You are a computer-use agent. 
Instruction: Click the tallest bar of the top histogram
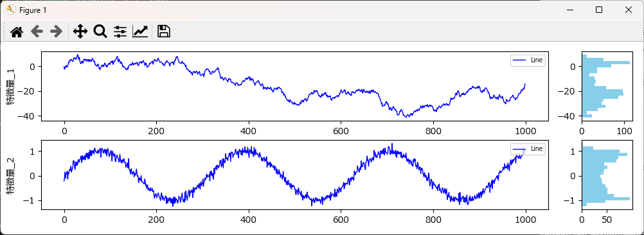tap(606, 62)
